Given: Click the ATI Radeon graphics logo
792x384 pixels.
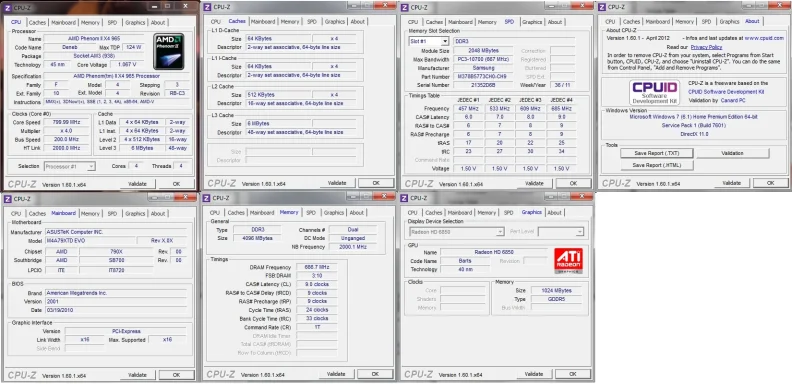Looking at the screenshot, I should (x=569, y=261).
